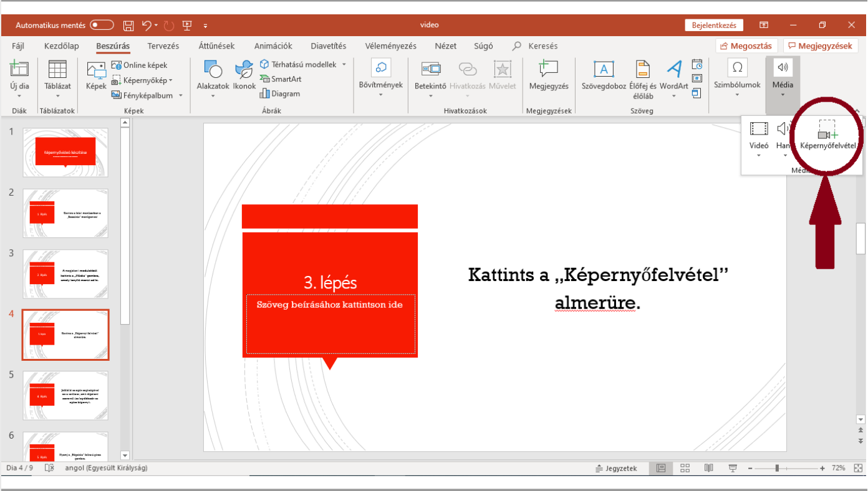Toggle the Jegyzetek notes button
This screenshot has width=868, height=491.
coord(616,468)
